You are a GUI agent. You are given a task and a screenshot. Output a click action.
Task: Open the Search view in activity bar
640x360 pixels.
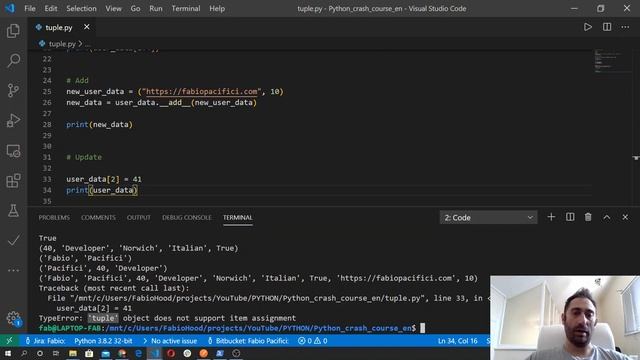click(13, 61)
